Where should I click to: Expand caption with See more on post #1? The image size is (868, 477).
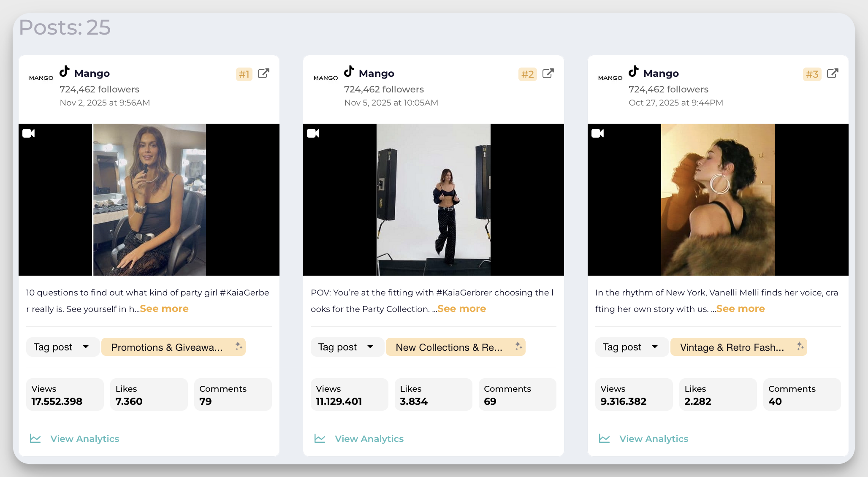pyautogui.click(x=164, y=309)
